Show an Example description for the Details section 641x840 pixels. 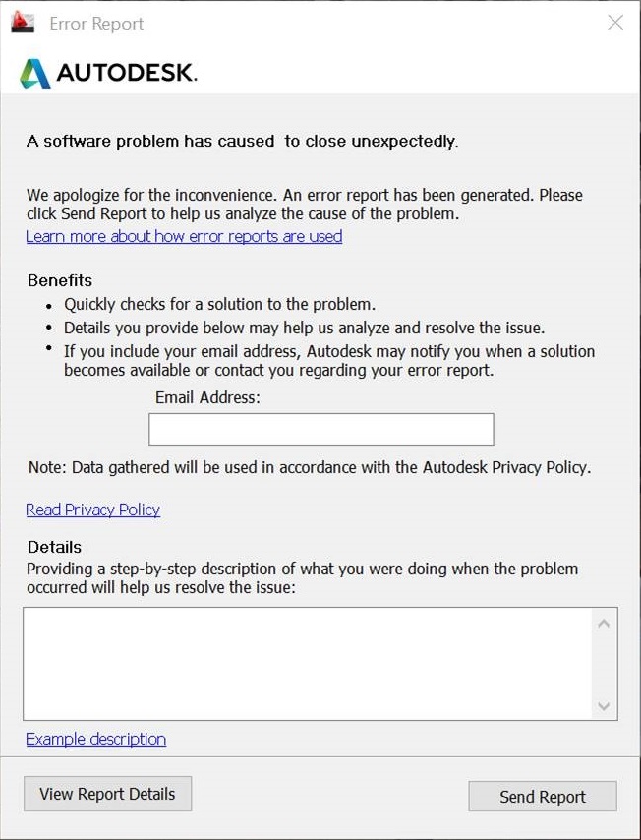(x=95, y=739)
